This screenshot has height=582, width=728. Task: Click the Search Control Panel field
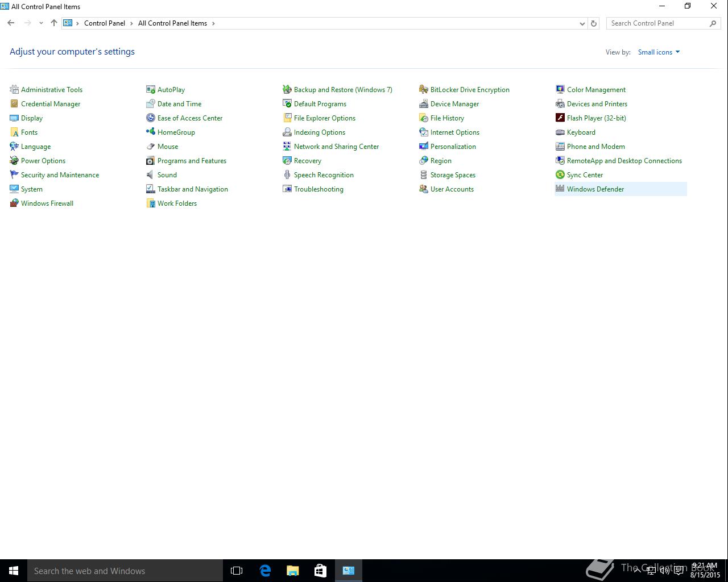pyautogui.click(x=663, y=23)
